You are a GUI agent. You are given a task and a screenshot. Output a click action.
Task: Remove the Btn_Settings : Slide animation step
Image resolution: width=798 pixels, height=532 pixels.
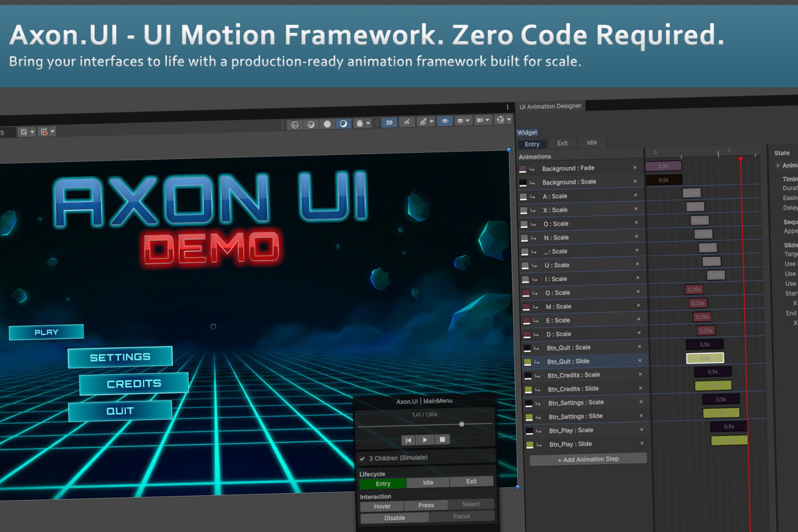(x=641, y=416)
